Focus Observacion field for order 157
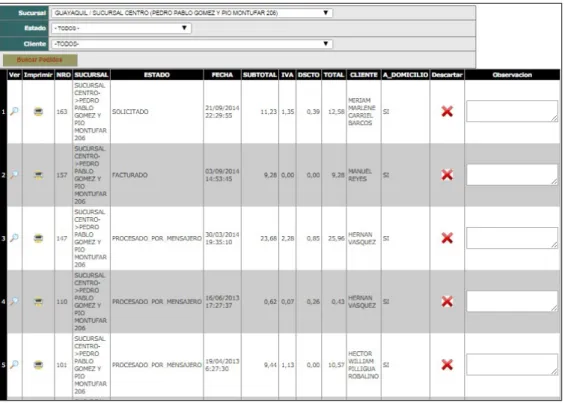The image size is (565, 403). coord(512,175)
